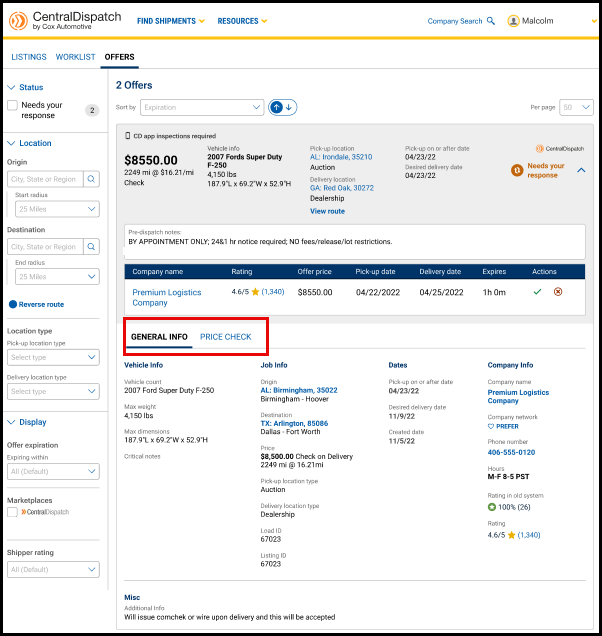Open Delivery location type dropdown
The image size is (602, 636).
click(53, 391)
